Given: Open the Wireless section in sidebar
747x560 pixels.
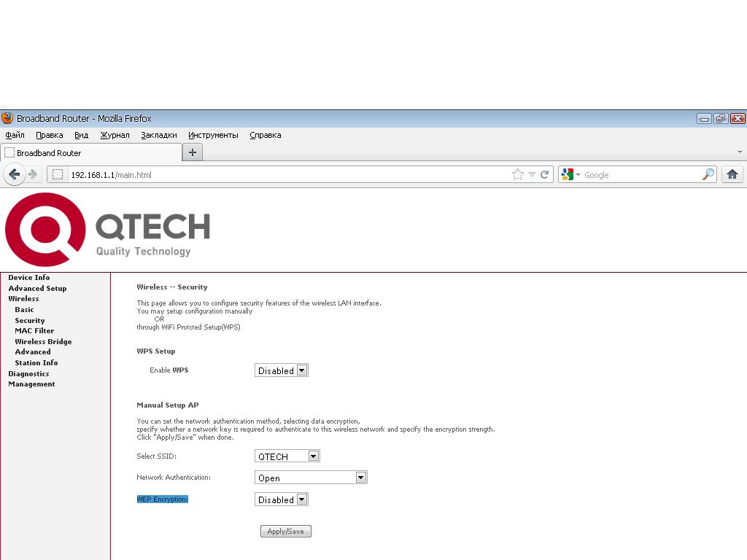Looking at the screenshot, I should coord(24,299).
